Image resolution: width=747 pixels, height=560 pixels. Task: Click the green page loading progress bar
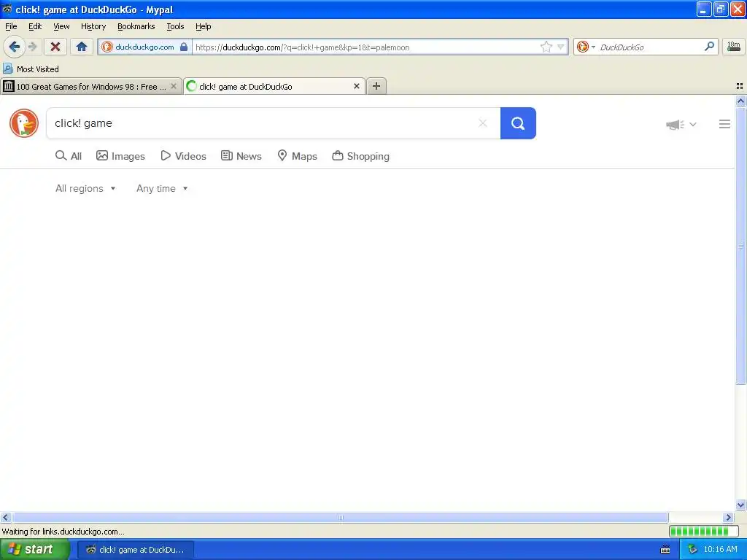click(x=703, y=531)
